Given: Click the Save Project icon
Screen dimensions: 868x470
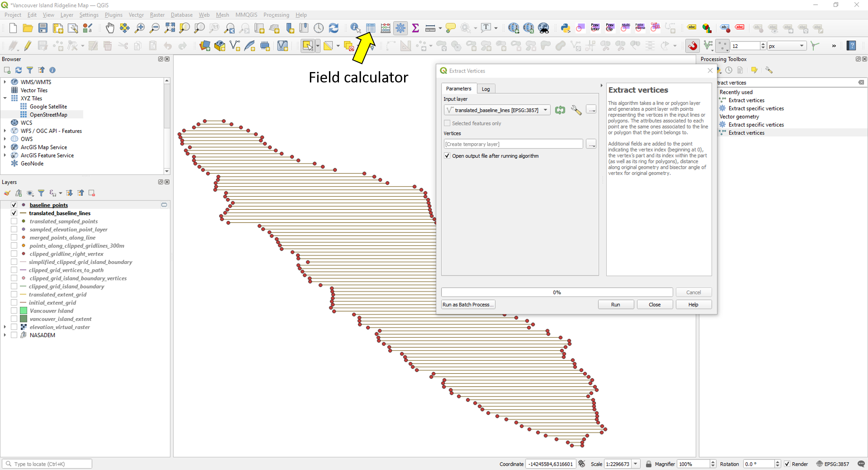Looking at the screenshot, I should [43, 28].
